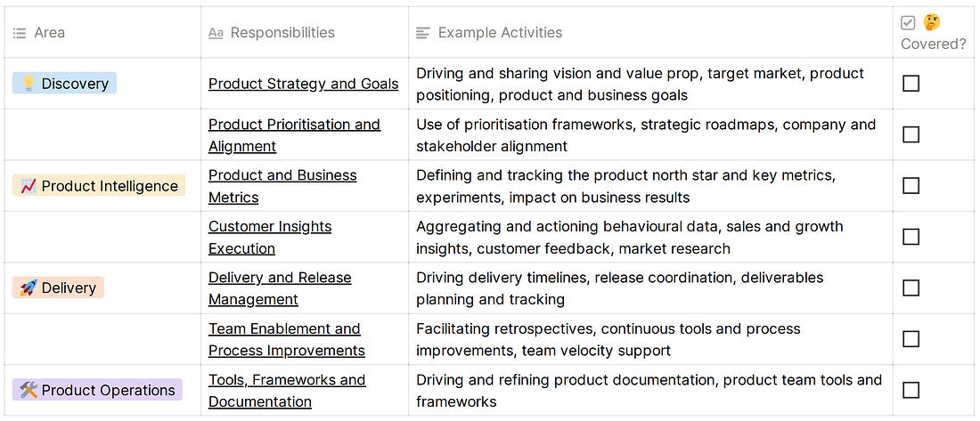Click the light bulb Discovery tag
The height and width of the screenshot is (421, 980).
(x=64, y=84)
